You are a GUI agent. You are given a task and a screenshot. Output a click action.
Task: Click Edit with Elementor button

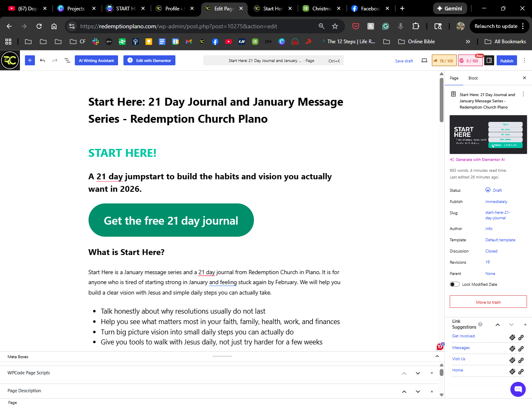[x=149, y=60]
